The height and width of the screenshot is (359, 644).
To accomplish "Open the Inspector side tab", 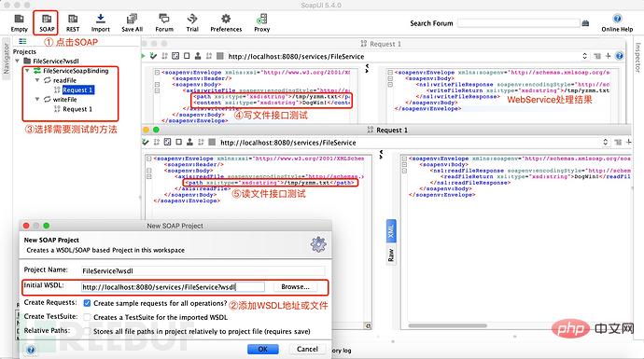I will pyautogui.click(x=637, y=58).
